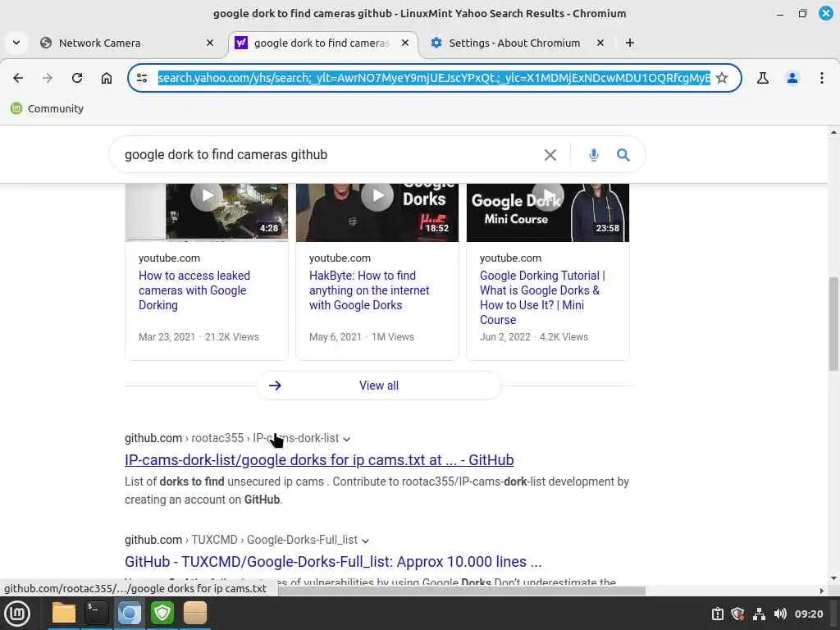
Task: Click 'Jun 2, 2022 · 4.2K Views' text
Action: tap(533, 337)
